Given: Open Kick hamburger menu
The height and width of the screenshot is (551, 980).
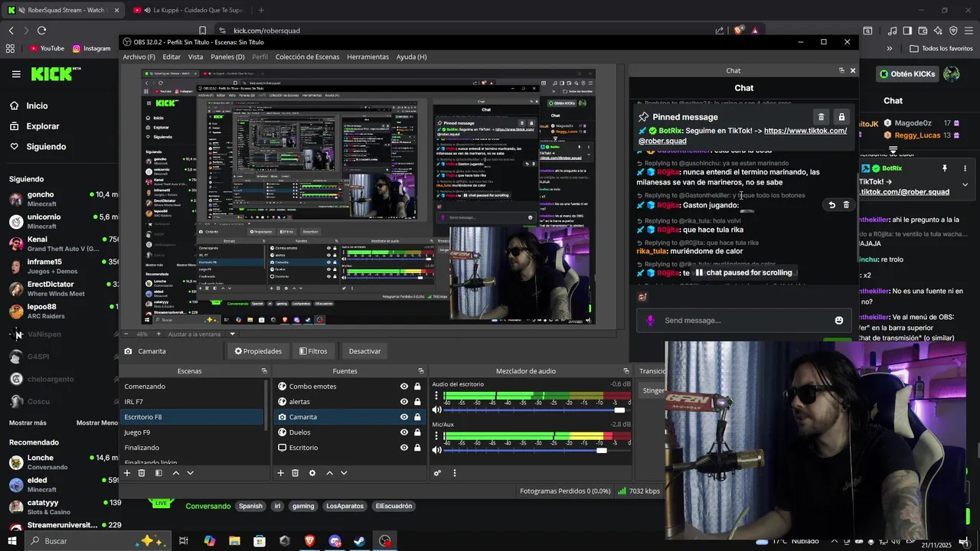Looking at the screenshot, I should click(x=16, y=74).
